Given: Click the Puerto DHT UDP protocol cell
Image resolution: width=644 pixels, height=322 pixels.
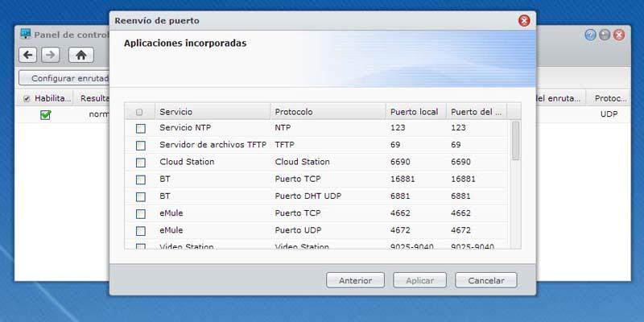Looking at the screenshot, I should pyautogui.click(x=308, y=196).
